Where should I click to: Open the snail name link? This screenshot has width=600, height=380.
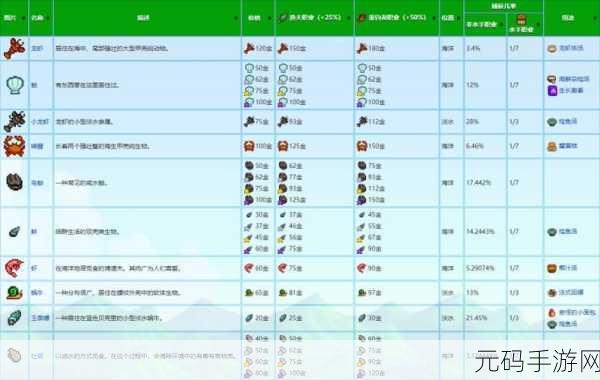tap(37, 293)
